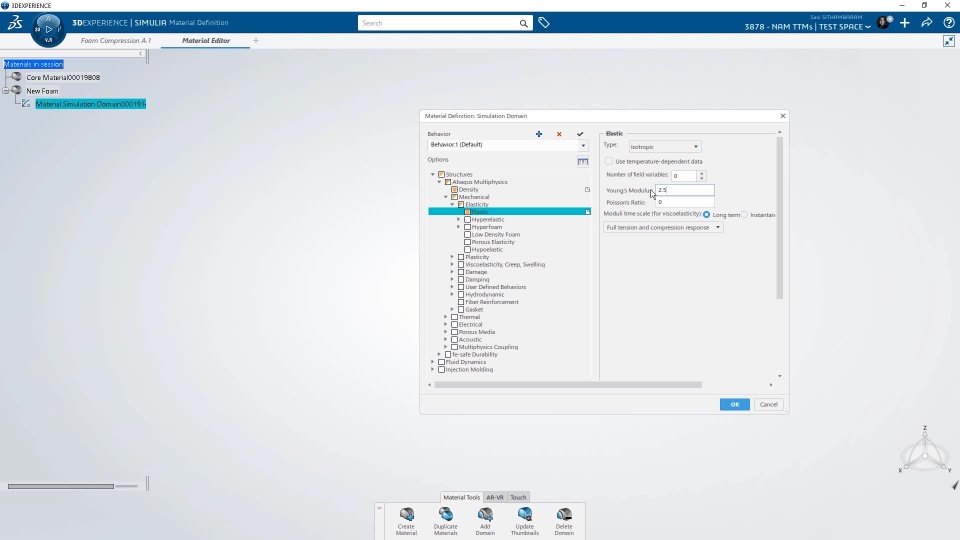Click the Materials in session header
Screen dimensions: 960x540
(x=34, y=64)
